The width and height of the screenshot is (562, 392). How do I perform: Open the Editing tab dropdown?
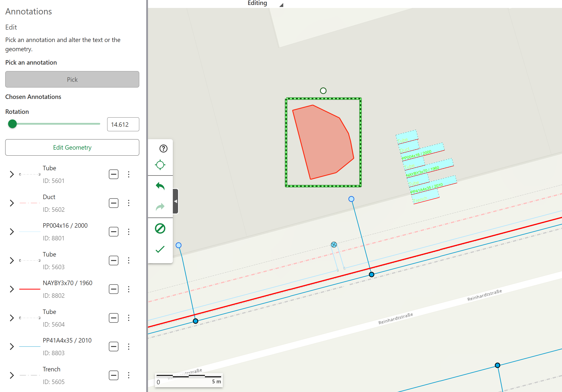(x=281, y=5)
